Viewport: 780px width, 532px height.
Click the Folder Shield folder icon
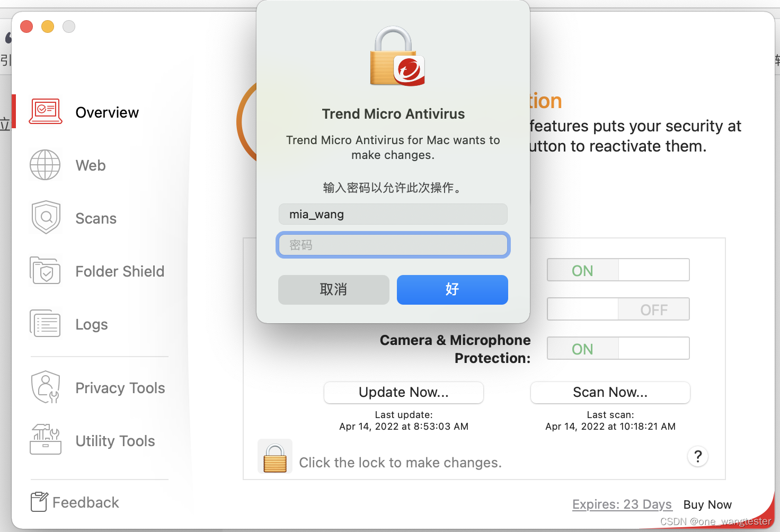(45, 270)
